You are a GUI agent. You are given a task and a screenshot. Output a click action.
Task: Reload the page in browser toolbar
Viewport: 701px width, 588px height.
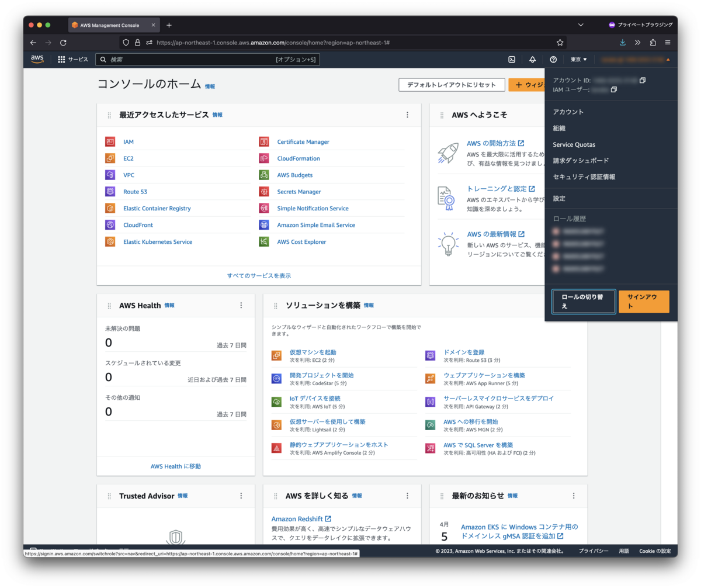pos(63,43)
